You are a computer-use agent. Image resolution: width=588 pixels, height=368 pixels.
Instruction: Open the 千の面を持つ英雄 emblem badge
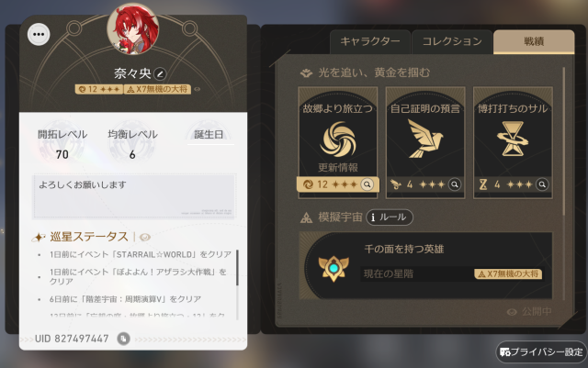point(334,268)
